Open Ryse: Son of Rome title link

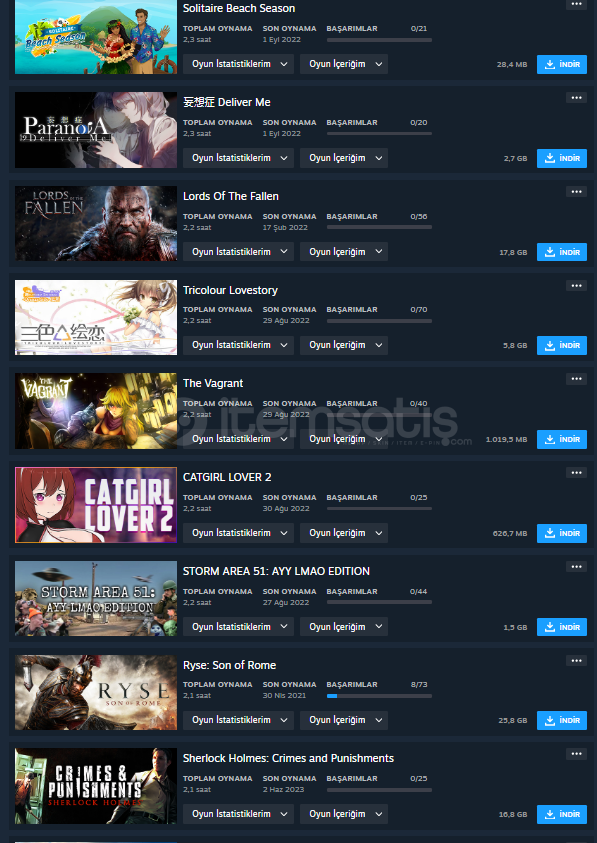coord(230,666)
